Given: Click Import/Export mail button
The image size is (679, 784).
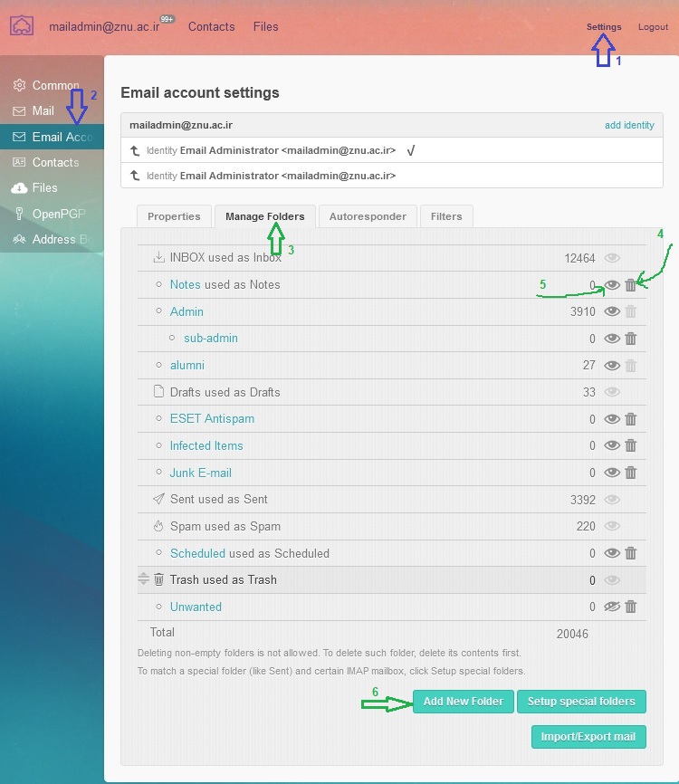Looking at the screenshot, I should (x=588, y=737).
